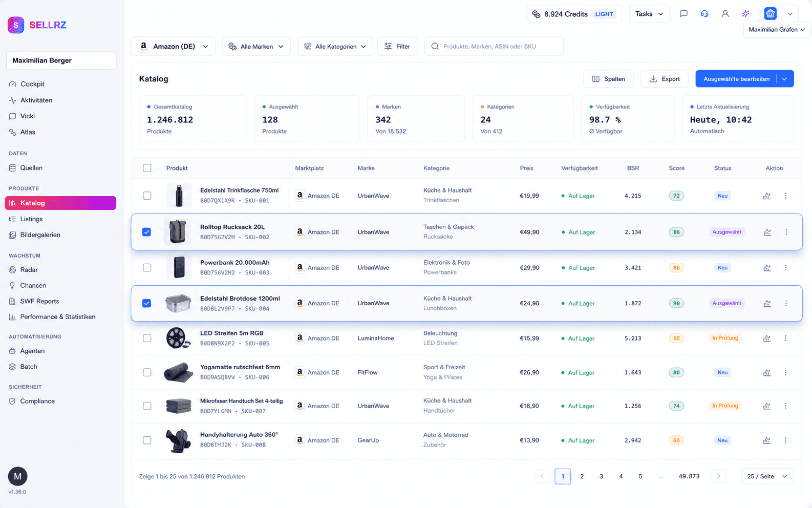Click the Rolltop Rucksack product thumbnail
812x508 pixels.
[178, 232]
